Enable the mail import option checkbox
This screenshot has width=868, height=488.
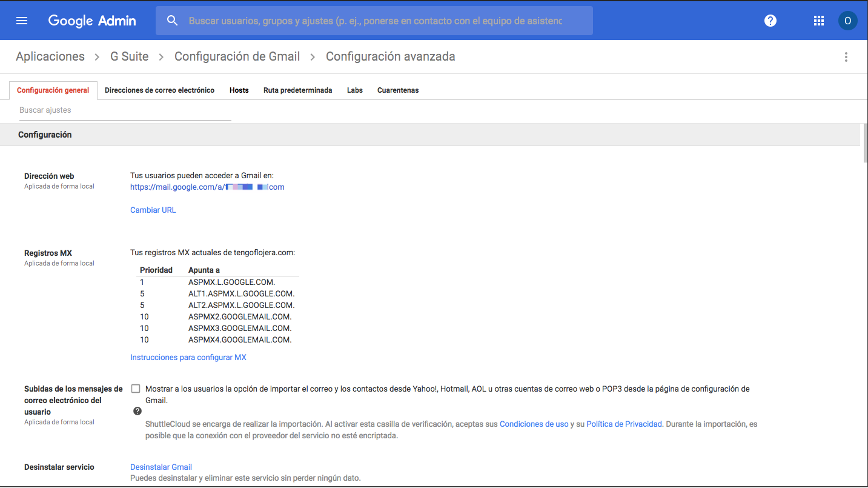point(135,389)
